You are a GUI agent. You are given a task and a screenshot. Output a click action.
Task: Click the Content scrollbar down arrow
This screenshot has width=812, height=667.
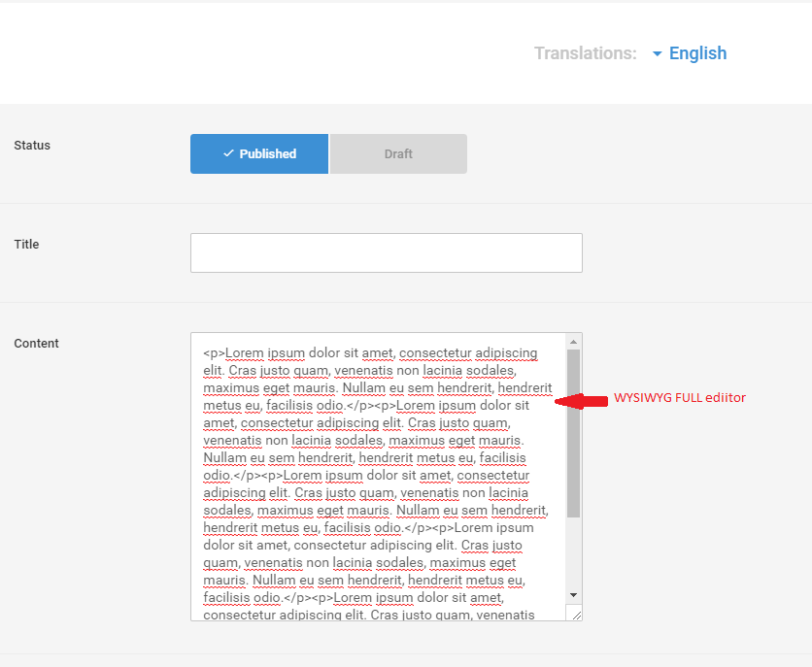point(573,595)
